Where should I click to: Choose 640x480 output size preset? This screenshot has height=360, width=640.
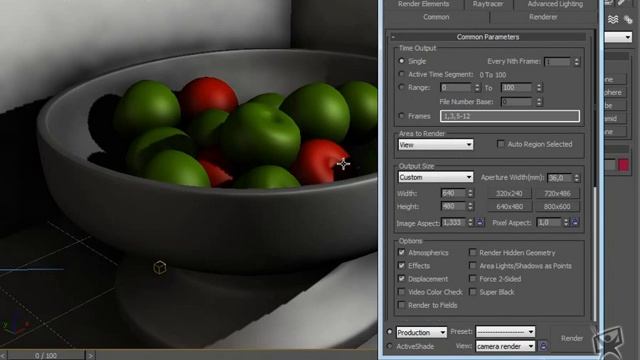[509, 207]
